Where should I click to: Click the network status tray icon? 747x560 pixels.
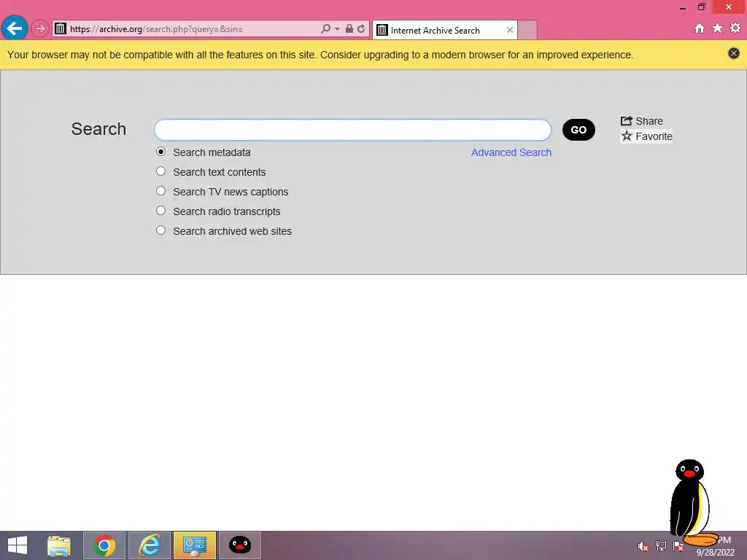tap(660, 546)
